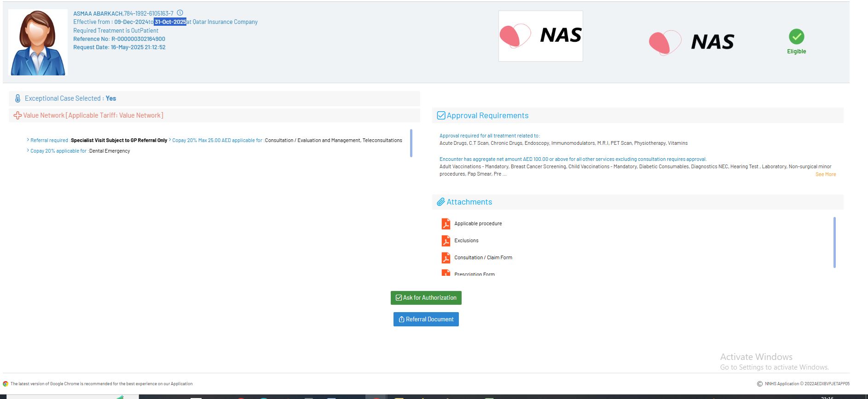Click the member avatar photo

pyautogui.click(x=38, y=43)
